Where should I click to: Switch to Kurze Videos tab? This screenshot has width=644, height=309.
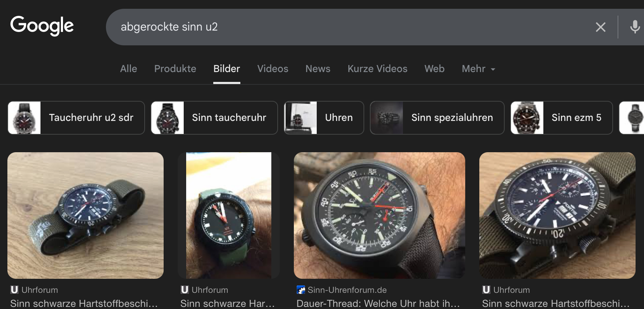[x=377, y=69]
